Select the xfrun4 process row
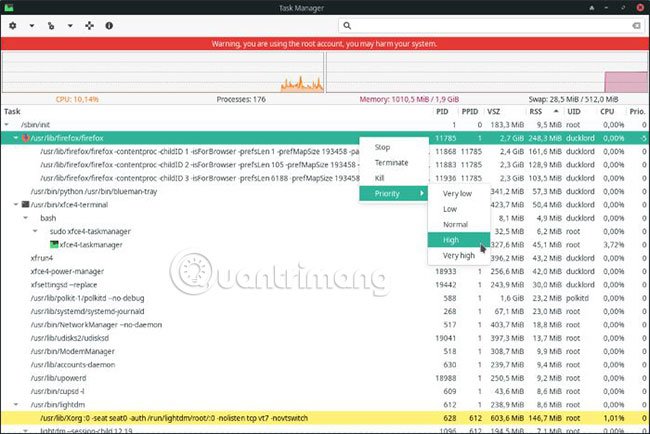The height and width of the screenshot is (434, 650). click(324, 258)
